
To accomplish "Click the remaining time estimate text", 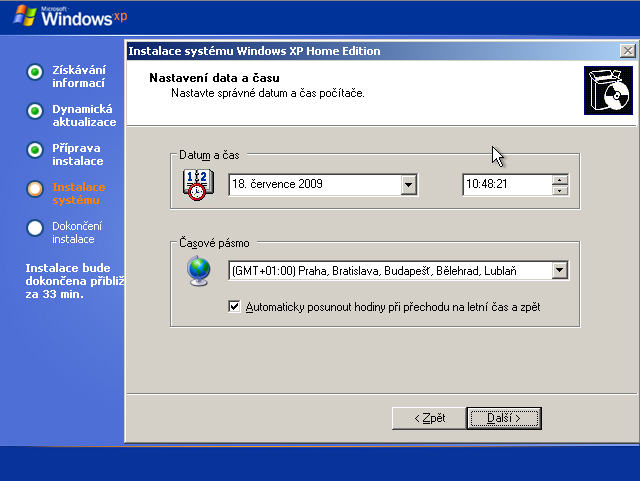I will pyautogui.click(x=75, y=281).
